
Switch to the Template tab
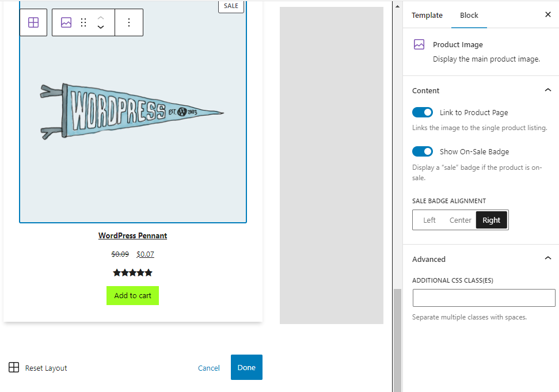pyautogui.click(x=427, y=15)
